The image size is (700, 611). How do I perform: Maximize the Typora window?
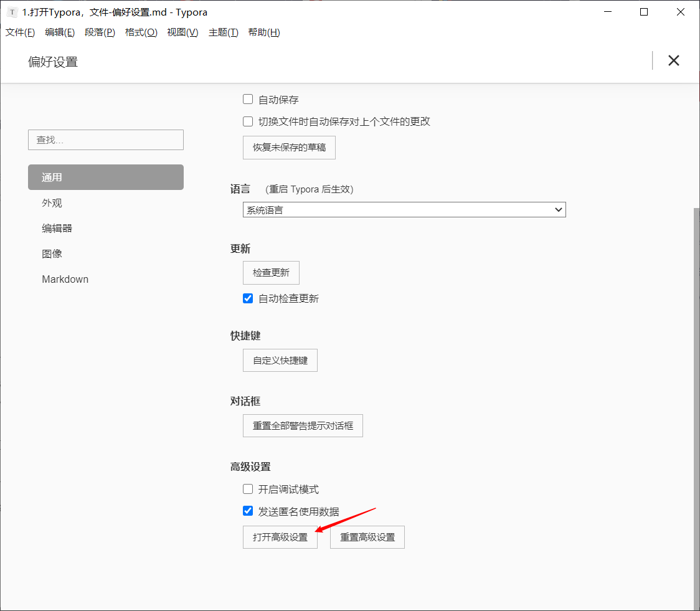644,12
